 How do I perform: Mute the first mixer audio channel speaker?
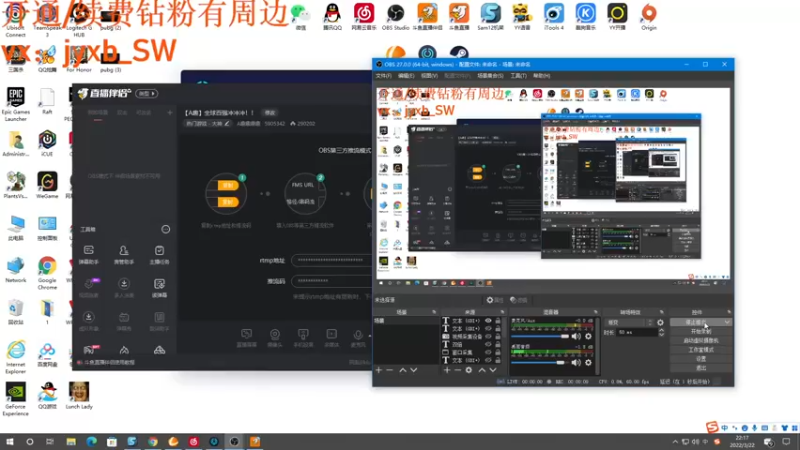[x=576, y=336]
